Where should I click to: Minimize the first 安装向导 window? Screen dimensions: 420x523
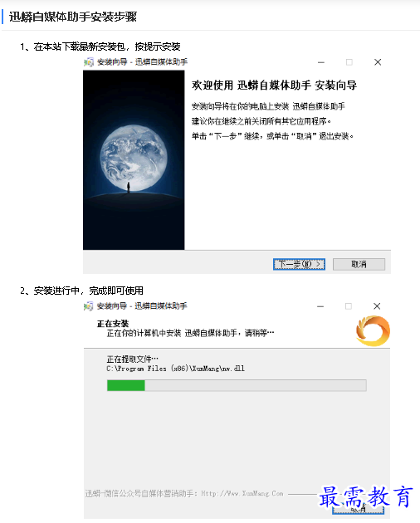coord(321,62)
